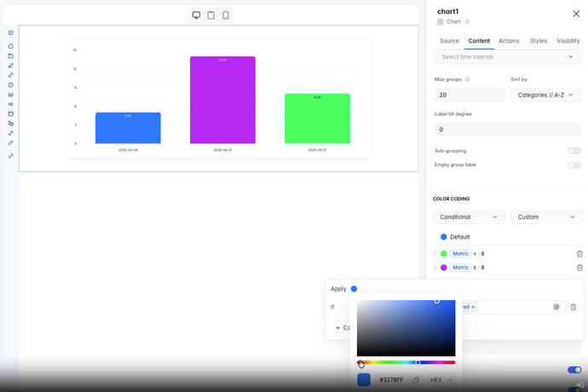The image size is (588, 392).
Task: Open the Custom palette dropdown
Action: click(x=546, y=216)
